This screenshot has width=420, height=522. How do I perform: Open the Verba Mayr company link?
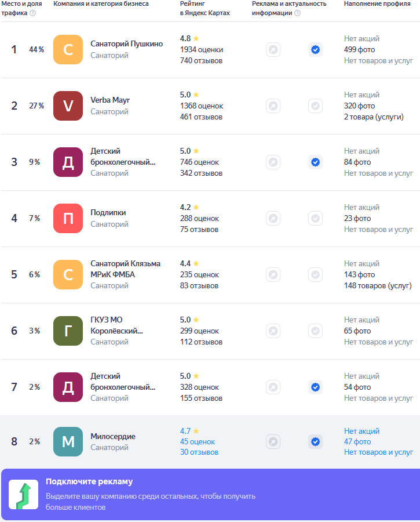pyautogui.click(x=110, y=100)
